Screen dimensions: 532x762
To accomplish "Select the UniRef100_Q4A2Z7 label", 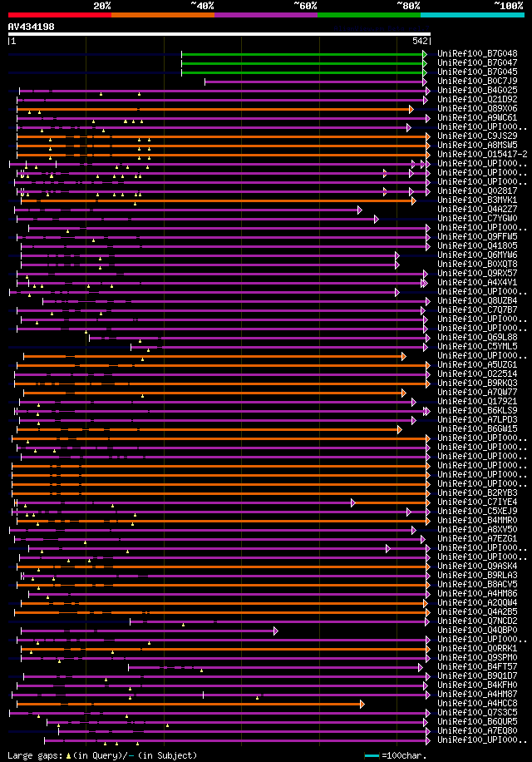I will pos(477,209).
